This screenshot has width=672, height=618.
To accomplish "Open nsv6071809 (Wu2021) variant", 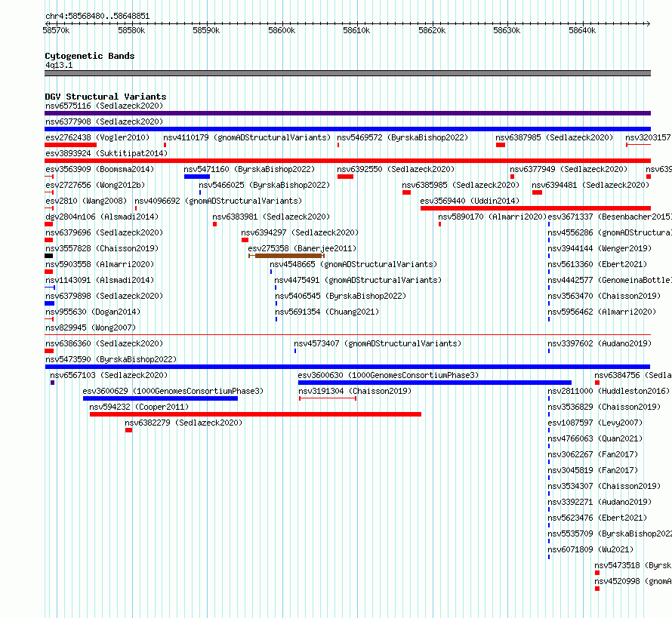I will 590,549.
